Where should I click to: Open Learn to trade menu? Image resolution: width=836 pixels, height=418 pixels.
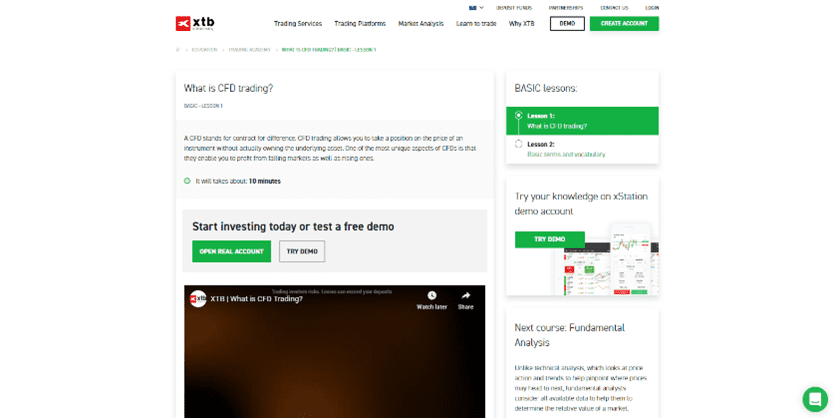[476, 23]
